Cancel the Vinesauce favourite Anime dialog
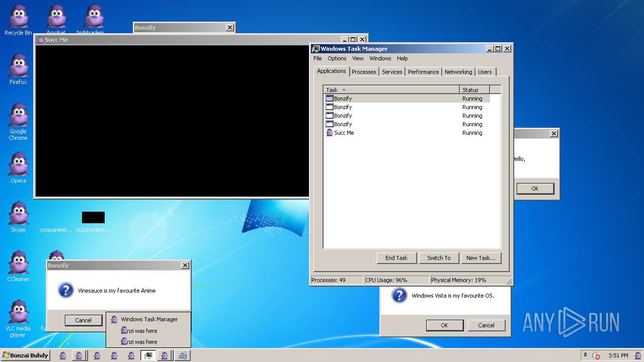The width and height of the screenshot is (644, 362). click(84, 320)
